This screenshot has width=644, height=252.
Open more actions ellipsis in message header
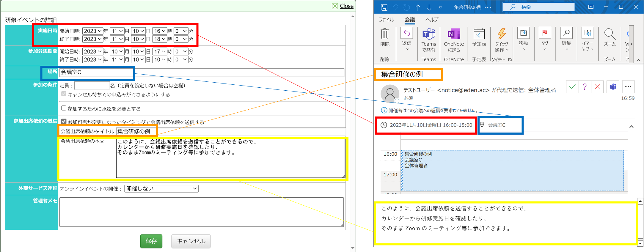[628, 87]
